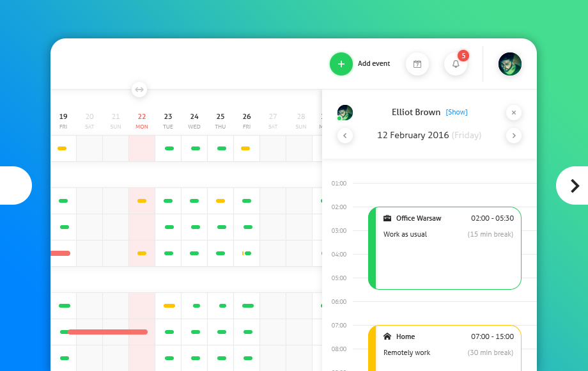Click the 12 February 2016 date text
588x371 pixels.
(x=413, y=135)
